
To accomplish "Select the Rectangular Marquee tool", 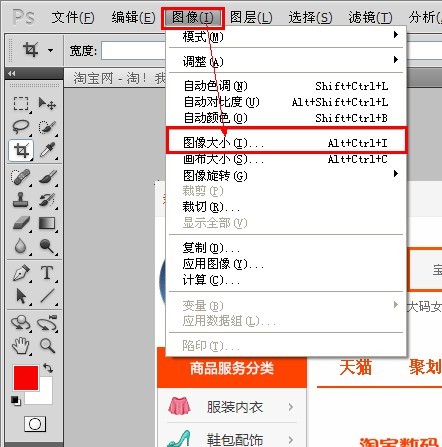I will tap(21, 104).
